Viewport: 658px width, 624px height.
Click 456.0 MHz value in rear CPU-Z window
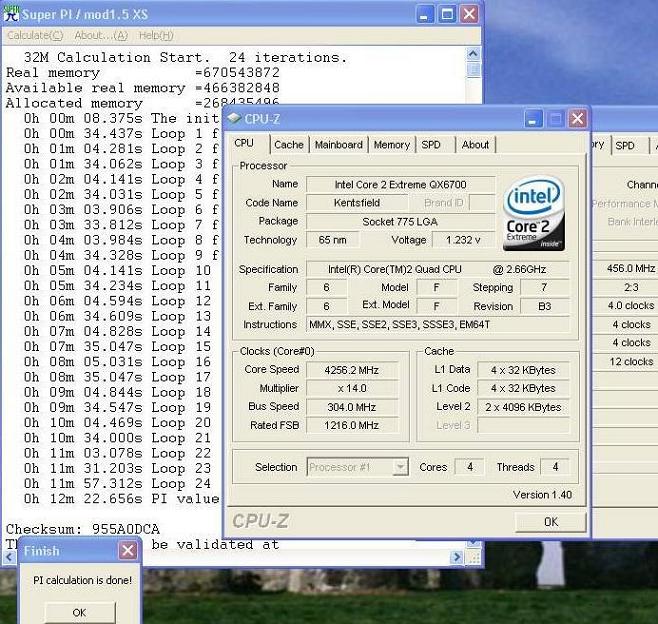[631, 268]
